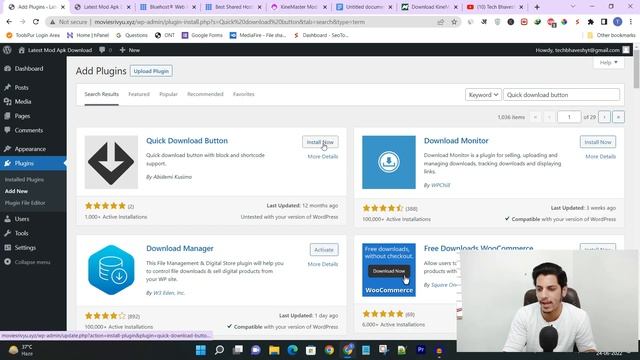Image resolution: width=640 pixels, height=360 pixels.
Task: Expand the Help panel
Action: pyautogui.click(x=609, y=62)
